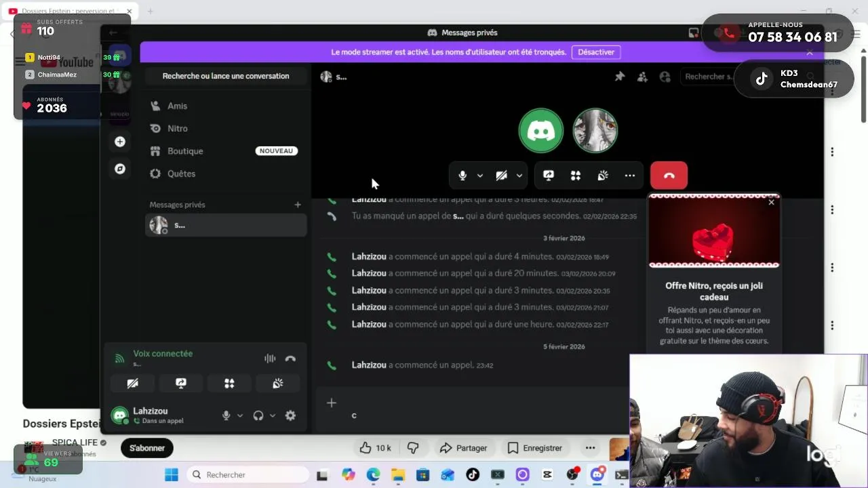Open Task View on taskbar
Screen dimensions: 868x488
pyautogui.click(x=322, y=475)
